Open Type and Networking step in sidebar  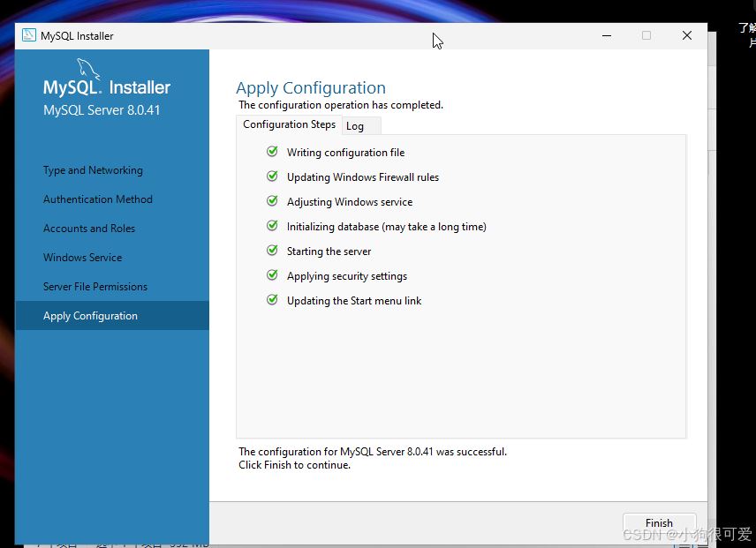click(93, 170)
